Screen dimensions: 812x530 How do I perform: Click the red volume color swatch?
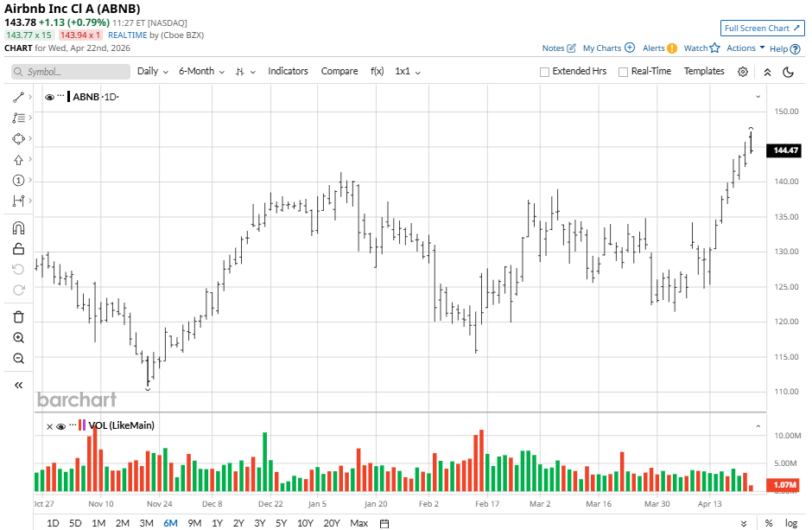tap(79, 425)
